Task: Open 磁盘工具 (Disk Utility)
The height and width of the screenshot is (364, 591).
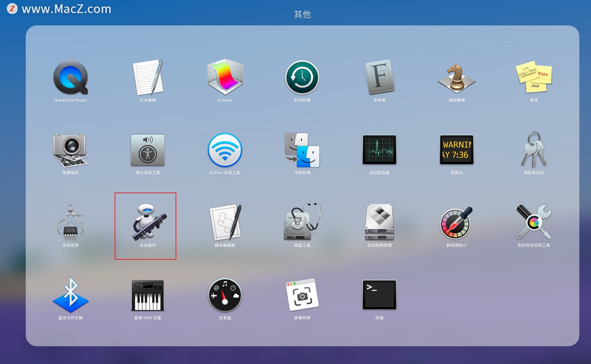Action: [x=302, y=223]
